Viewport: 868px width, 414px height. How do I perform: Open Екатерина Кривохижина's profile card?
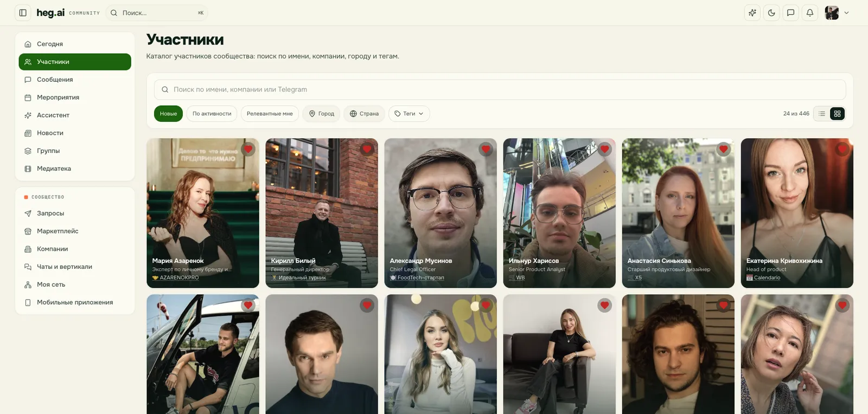click(797, 213)
